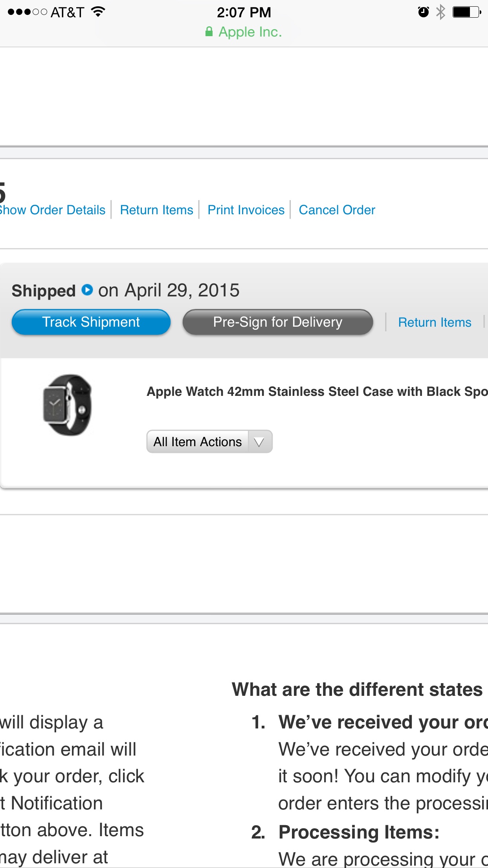Open the Apple Watch product thumbnail
488x868 pixels.
(x=68, y=405)
